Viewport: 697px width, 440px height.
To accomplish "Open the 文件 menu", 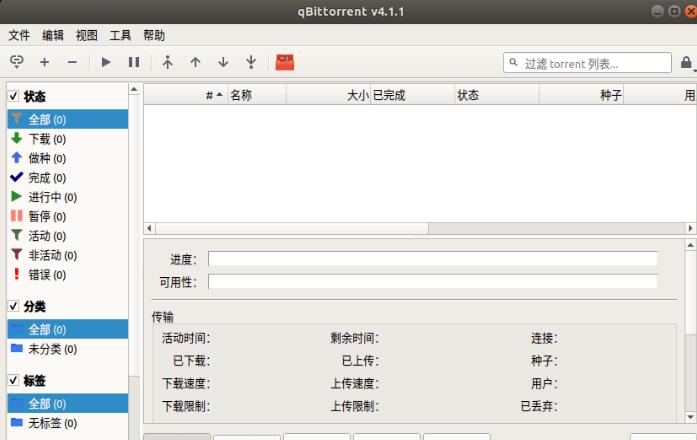I will point(19,35).
